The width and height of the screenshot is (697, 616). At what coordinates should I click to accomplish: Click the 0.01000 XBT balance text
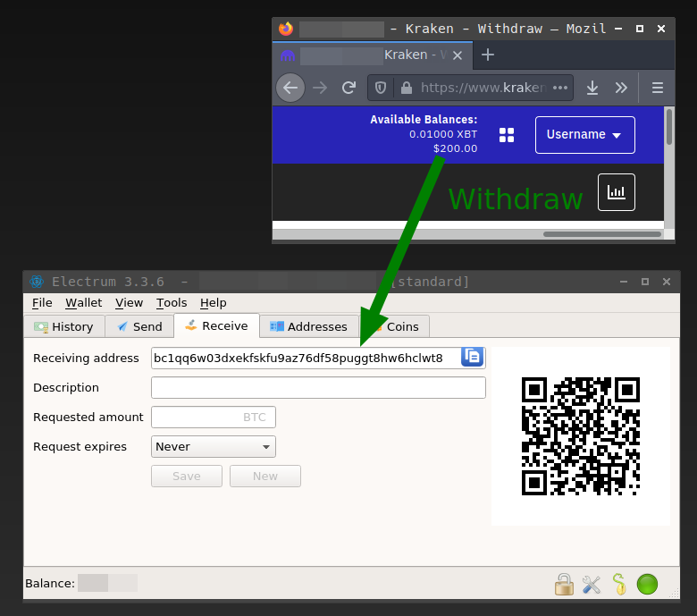[x=443, y=134]
